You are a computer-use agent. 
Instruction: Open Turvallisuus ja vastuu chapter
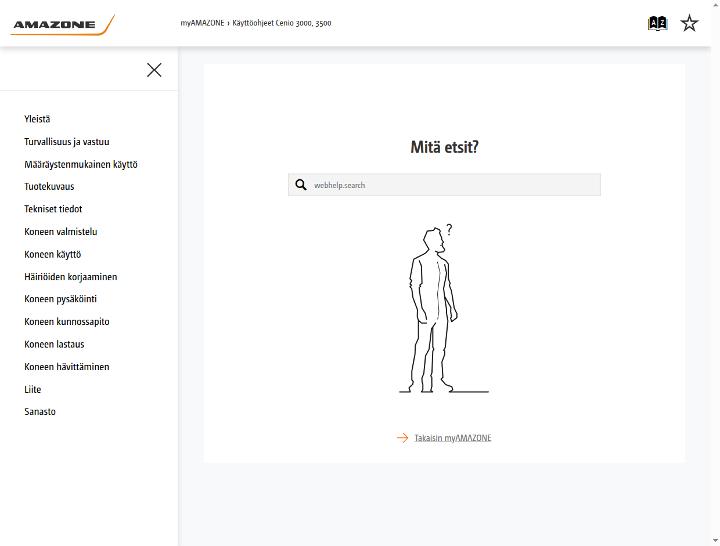click(67, 141)
